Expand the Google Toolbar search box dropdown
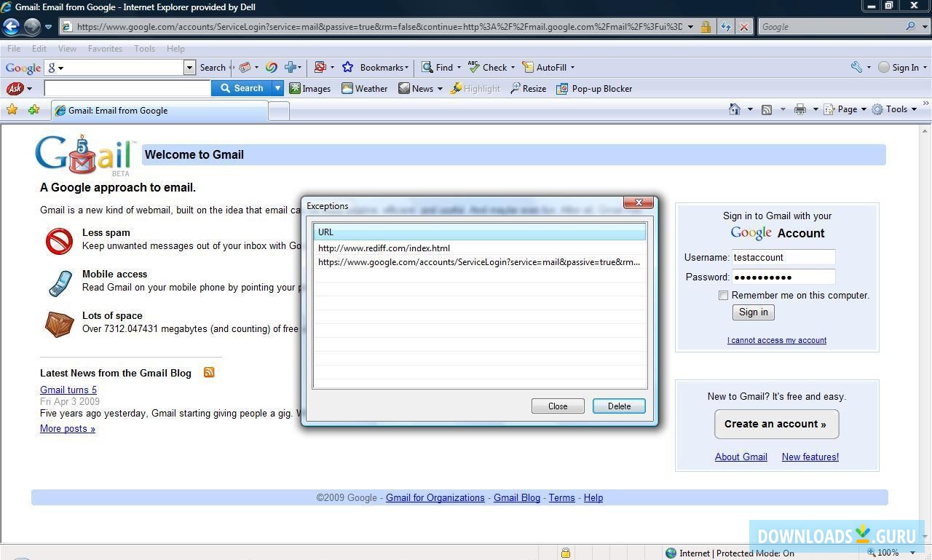Image resolution: width=932 pixels, height=560 pixels. click(x=189, y=67)
